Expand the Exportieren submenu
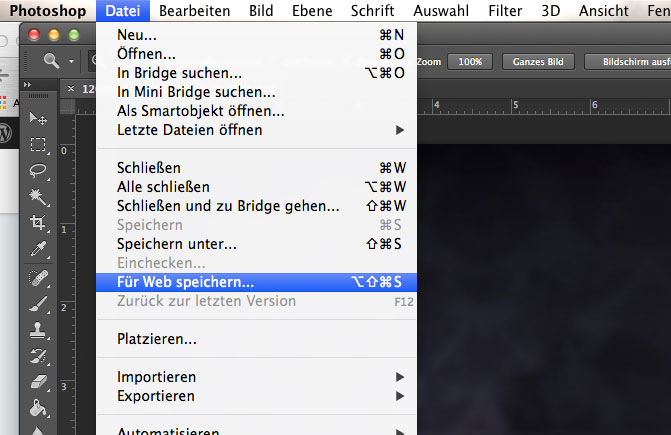The image size is (671, 435). tap(256, 396)
